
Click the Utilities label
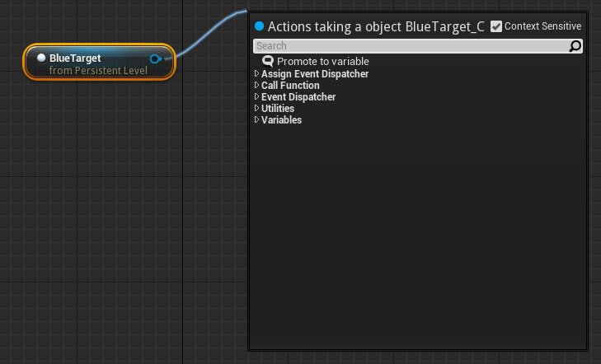point(278,109)
